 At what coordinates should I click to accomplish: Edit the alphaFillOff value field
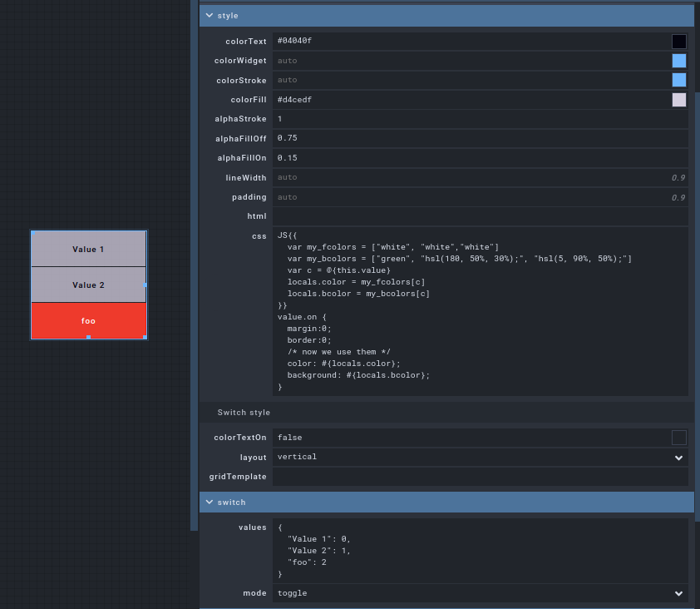coord(480,138)
